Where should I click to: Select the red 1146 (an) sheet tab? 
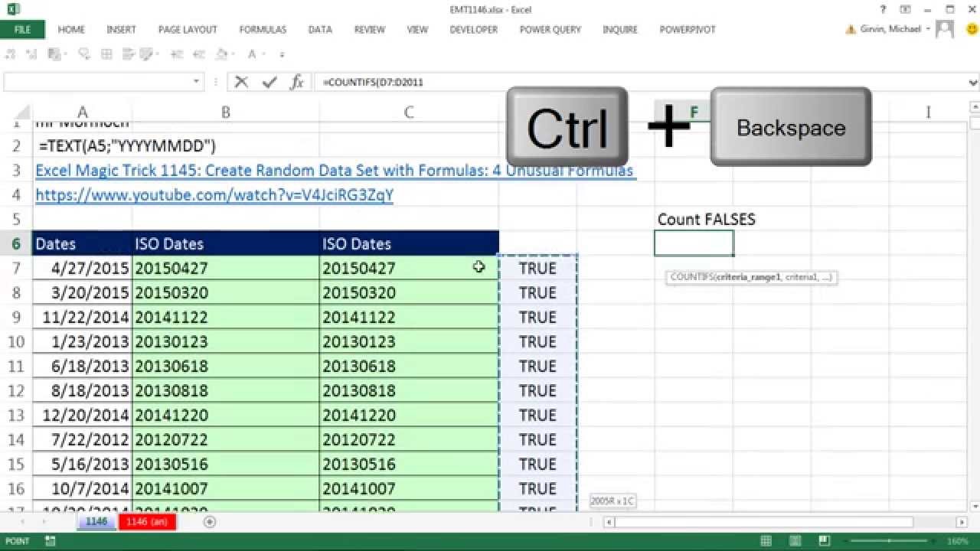(x=147, y=522)
